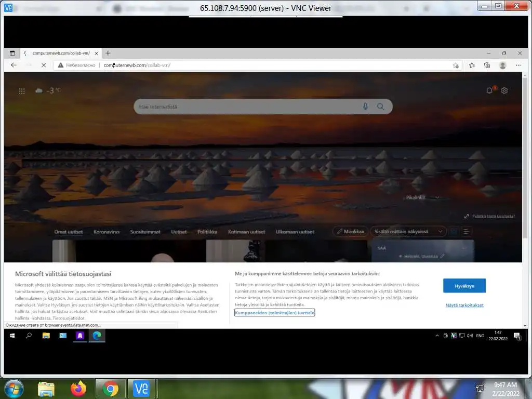Click the host tray network icon
Image resolution: width=532 pixels, height=399 pixels.
pos(480,389)
